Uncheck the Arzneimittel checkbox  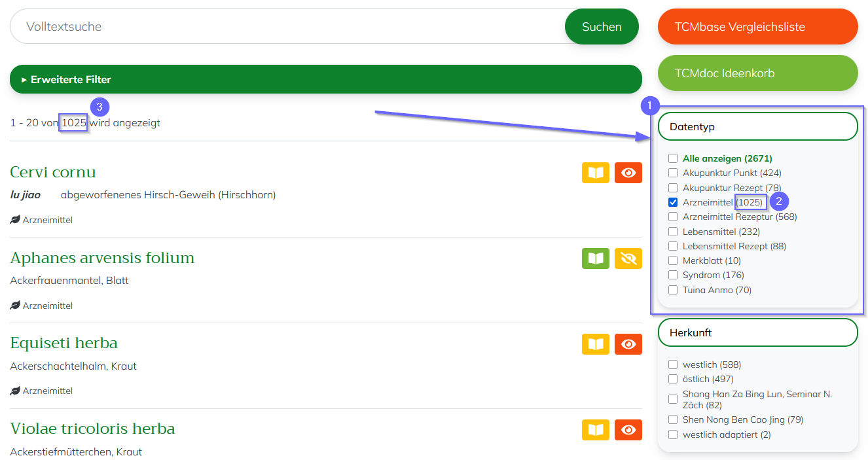(673, 202)
